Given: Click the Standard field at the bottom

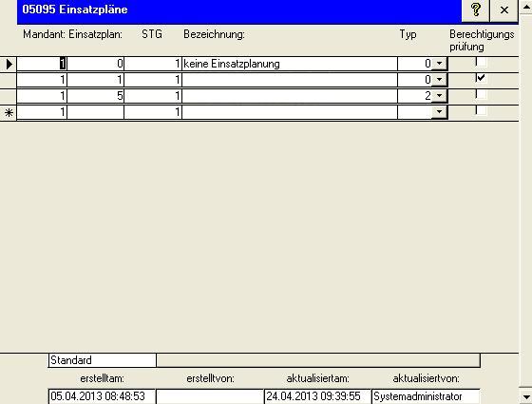Looking at the screenshot, I should click(x=103, y=360).
